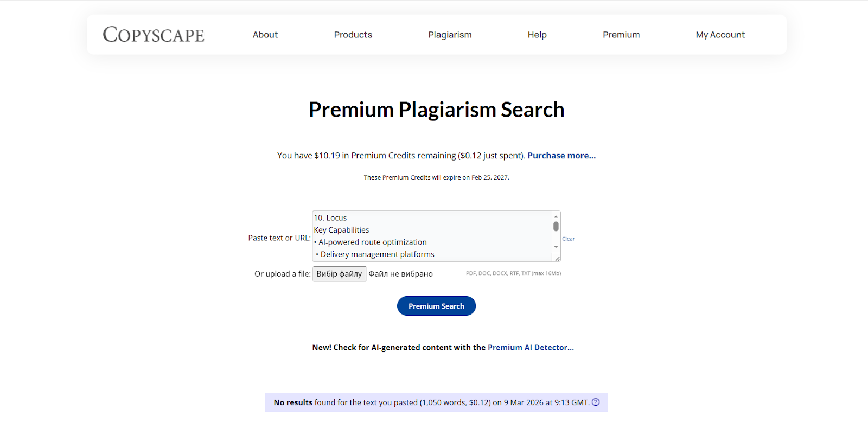
Task: Expand the Plagiarism menu
Action: (x=450, y=35)
